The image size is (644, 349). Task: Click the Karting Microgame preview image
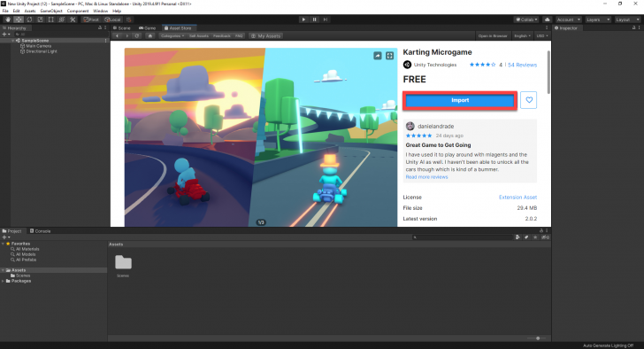click(261, 137)
